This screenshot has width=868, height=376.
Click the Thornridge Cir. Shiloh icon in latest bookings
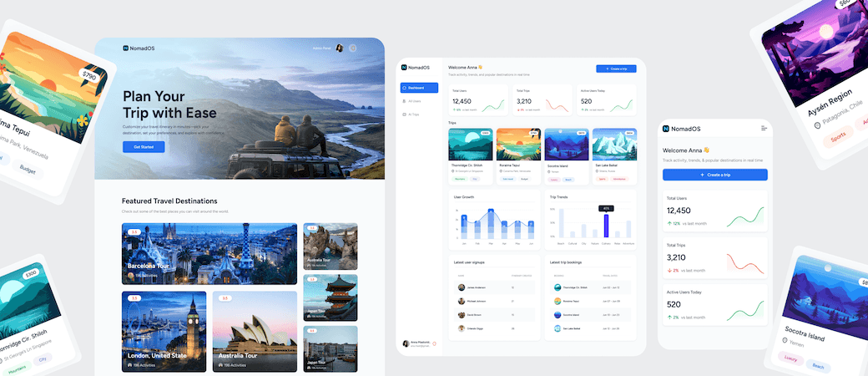pyautogui.click(x=558, y=287)
